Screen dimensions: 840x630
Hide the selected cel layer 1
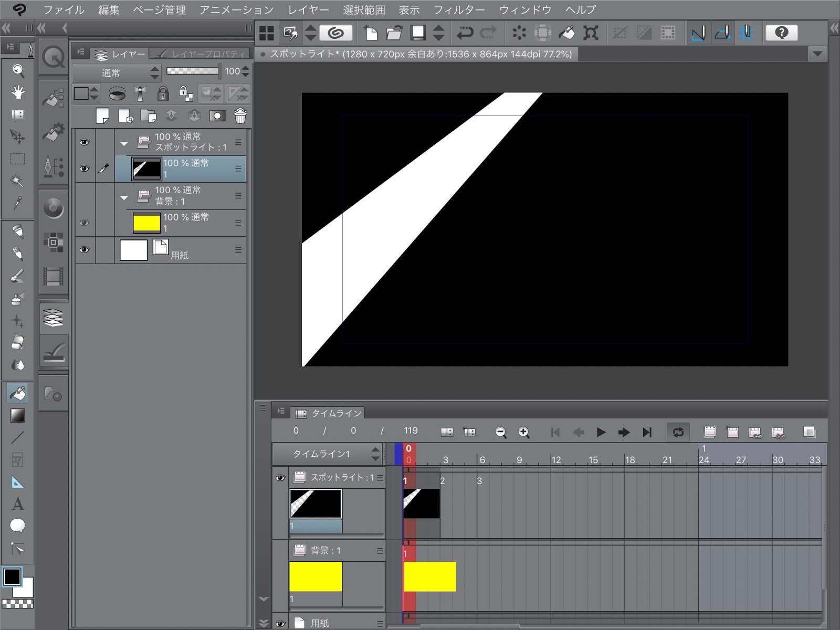tap(85, 169)
